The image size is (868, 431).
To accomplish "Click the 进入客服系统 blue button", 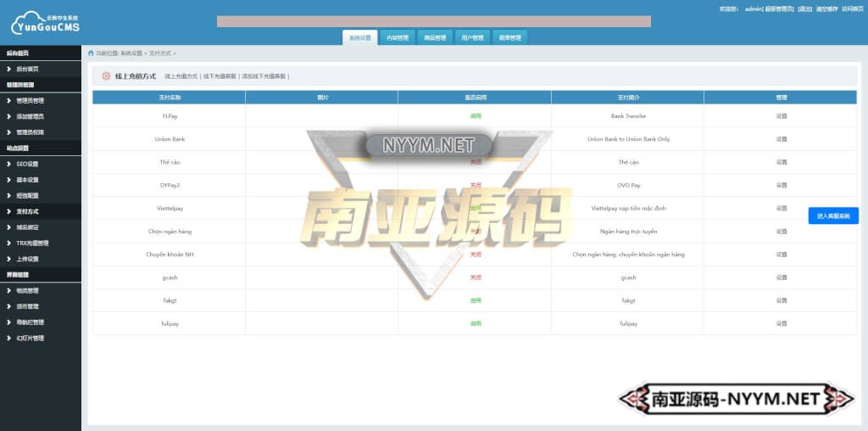I will coord(832,216).
